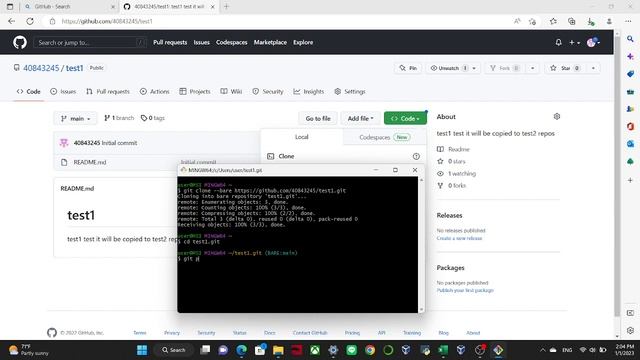Click the weather widget in taskbar
Screen dimensions: 640x360
(x=29, y=350)
